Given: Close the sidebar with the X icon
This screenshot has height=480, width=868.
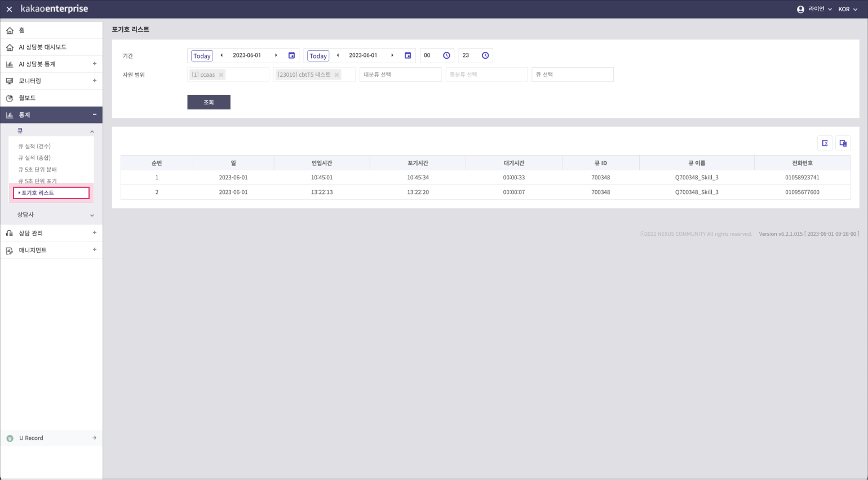Looking at the screenshot, I should pos(9,10).
